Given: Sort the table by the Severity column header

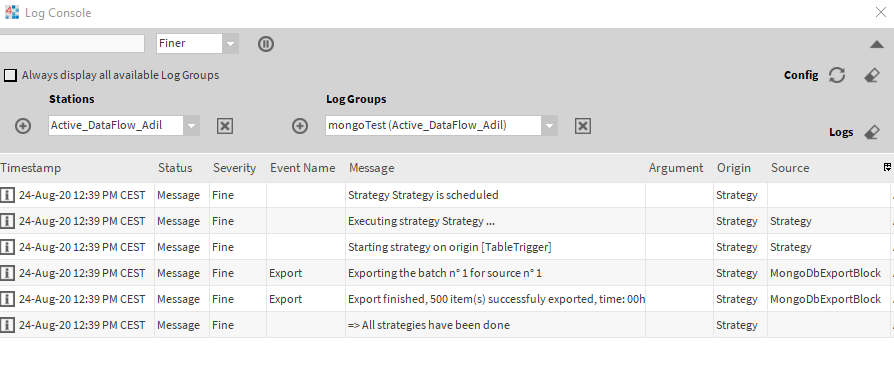Looking at the screenshot, I should (x=234, y=168).
